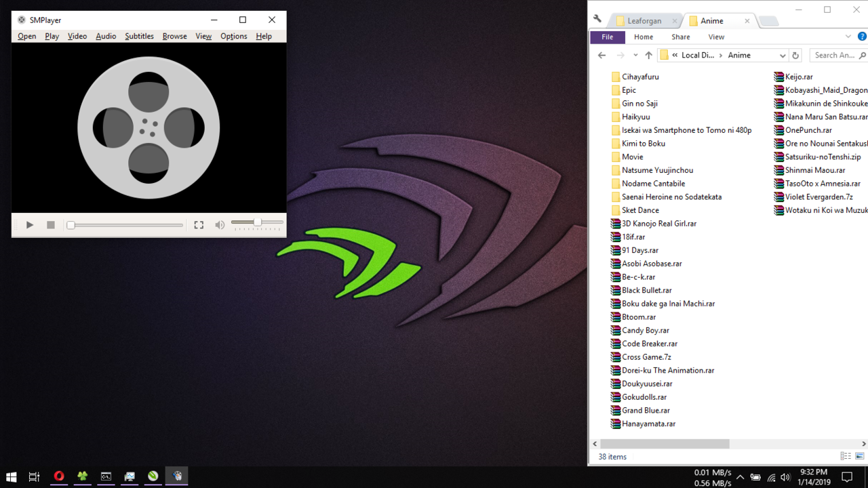Click the Anime breadcrumb segment
The width and height of the screenshot is (868, 488).
tap(739, 56)
